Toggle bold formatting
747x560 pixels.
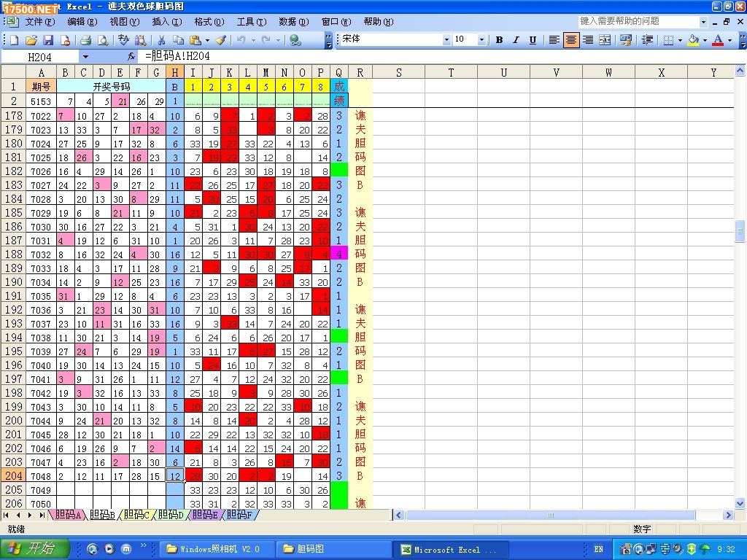(499, 40)
